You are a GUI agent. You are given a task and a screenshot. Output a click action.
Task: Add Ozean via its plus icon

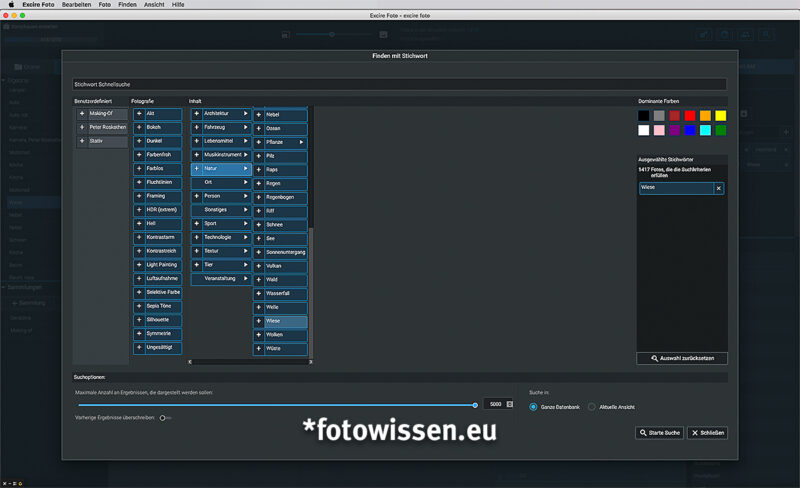[x=259, y=129]
